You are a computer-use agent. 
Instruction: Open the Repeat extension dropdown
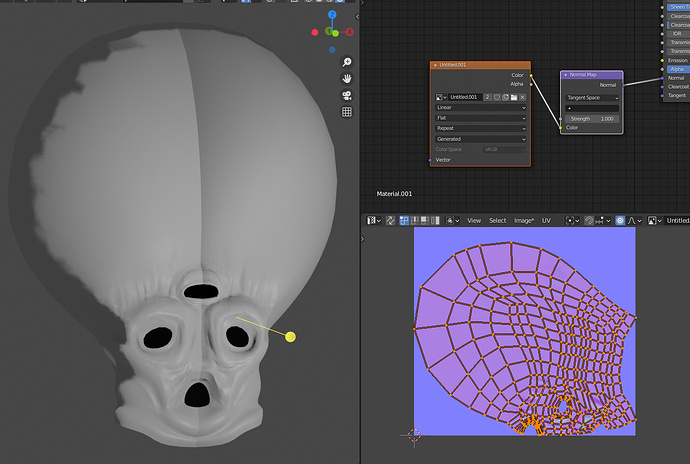(481, 129)
